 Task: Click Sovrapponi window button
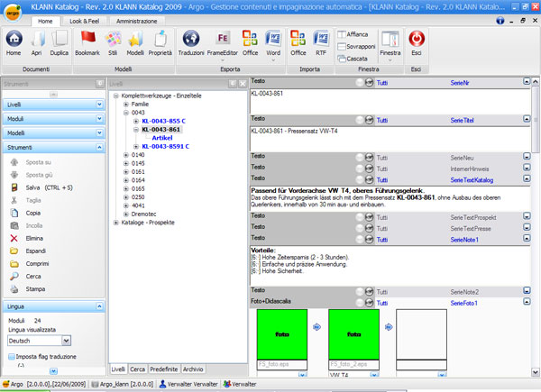(x=356, y=46)
